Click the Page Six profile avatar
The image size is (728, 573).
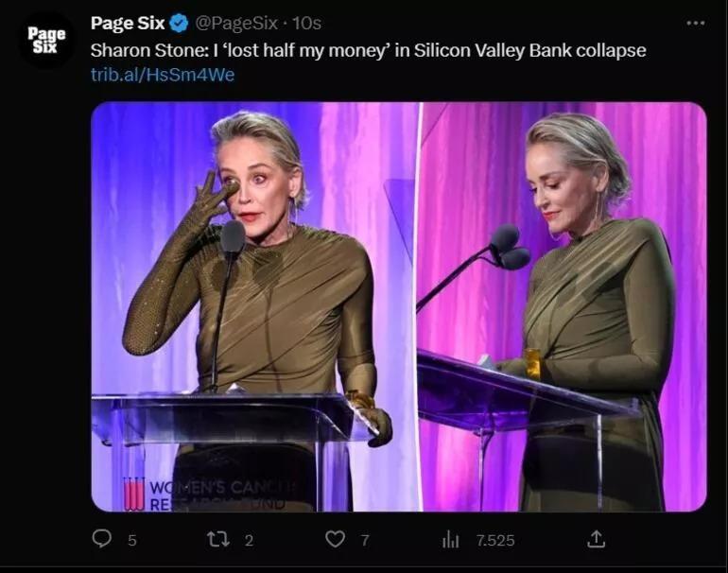[45, 40]
